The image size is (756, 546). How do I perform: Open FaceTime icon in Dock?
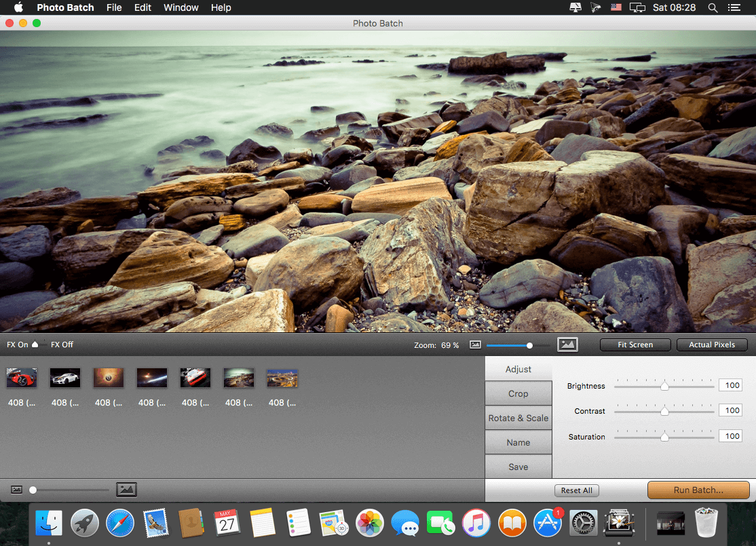tap(440, 523)
